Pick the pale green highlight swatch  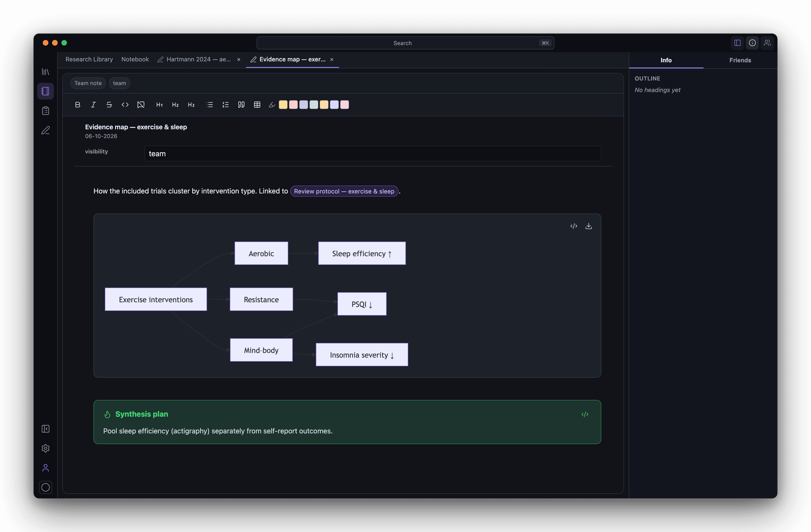[x=314, y=105]
